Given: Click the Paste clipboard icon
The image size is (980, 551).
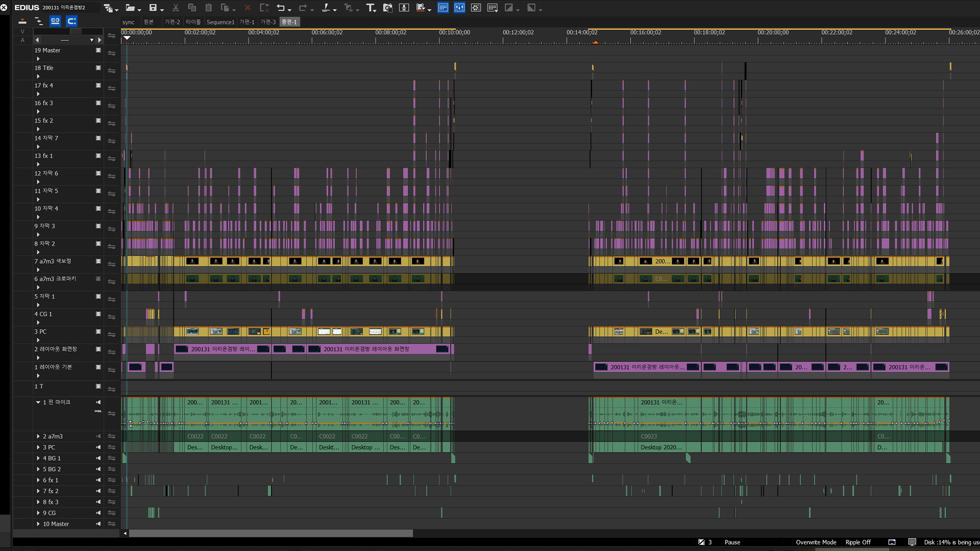Looking at the screenshot, I should [x=208, y=8].
